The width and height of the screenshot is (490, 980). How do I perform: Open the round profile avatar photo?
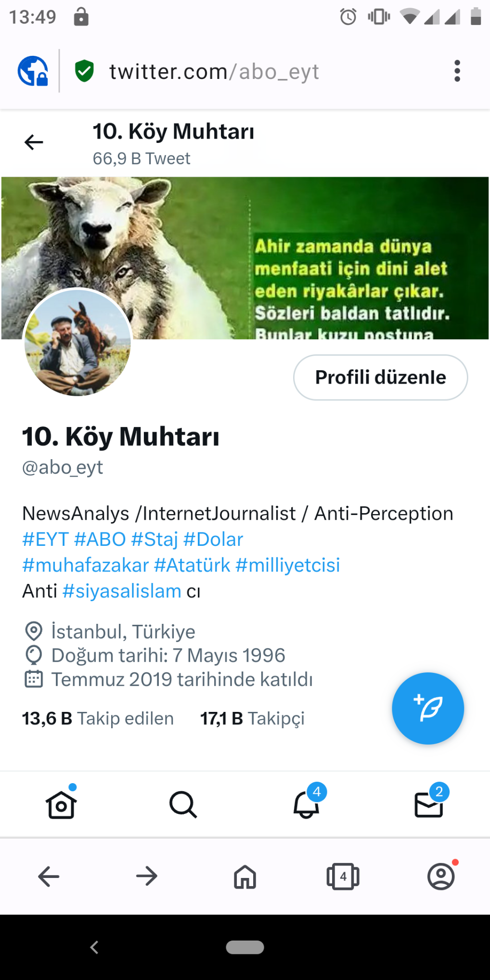point(77,342)
